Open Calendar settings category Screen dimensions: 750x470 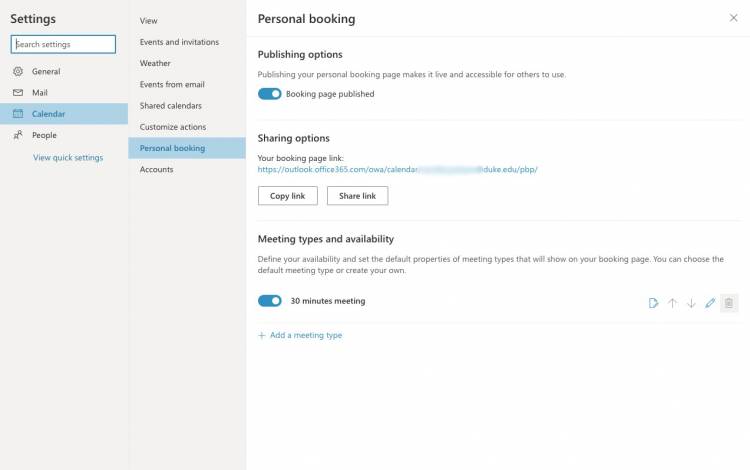pyautogui.click(x=64, y=114)
